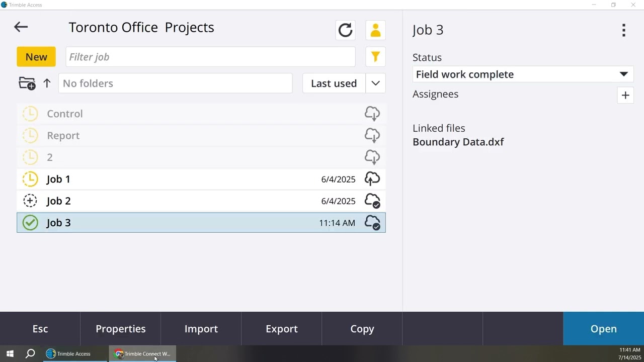Image resolution: width=644 pixels, height=362 pixels.
Task: Open Job 3 with the Open button
Action: [604, 329]
